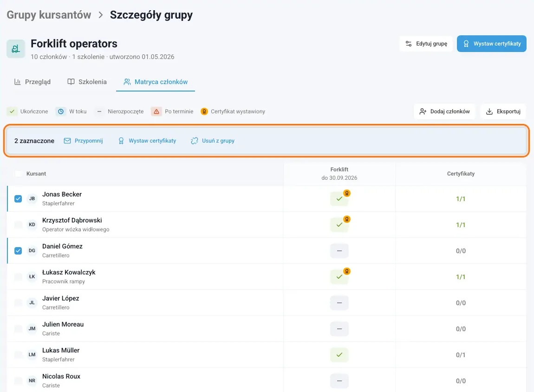Click Wystaw certyfikaty in the selection bar
The width and height of the screenshot is (534, 392).
tap(147, 141)
